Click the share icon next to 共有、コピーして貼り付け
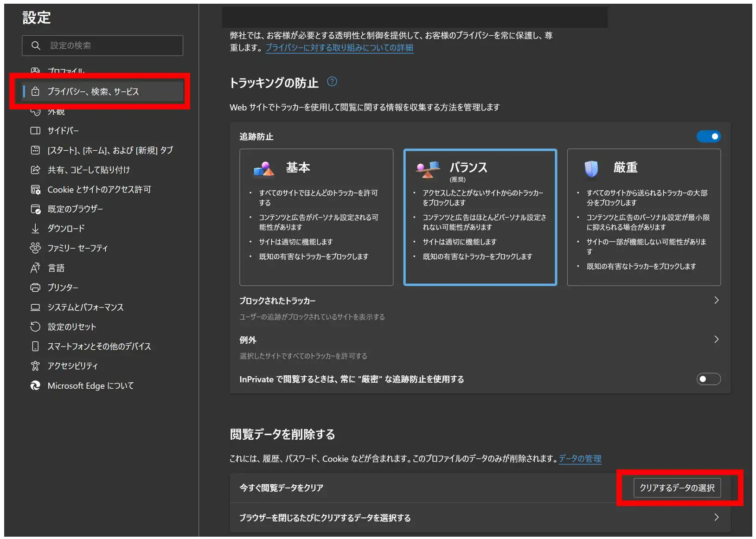 point(35,170)
